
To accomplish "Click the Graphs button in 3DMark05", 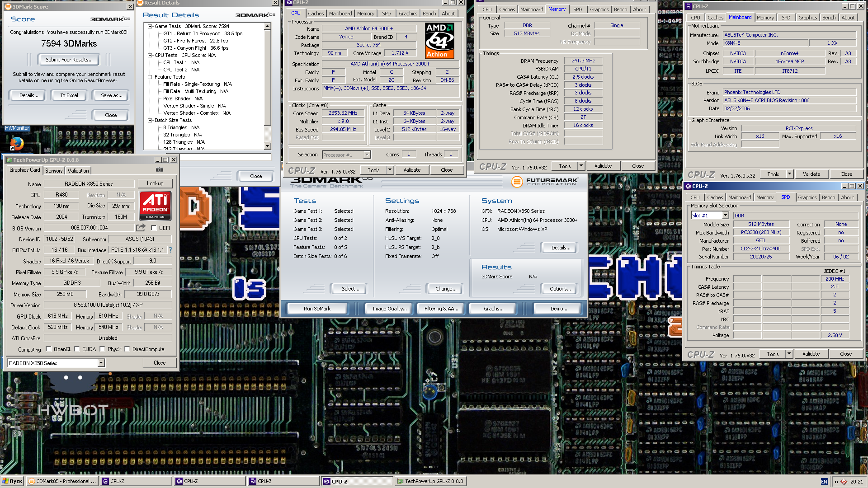I will (493, 309).
